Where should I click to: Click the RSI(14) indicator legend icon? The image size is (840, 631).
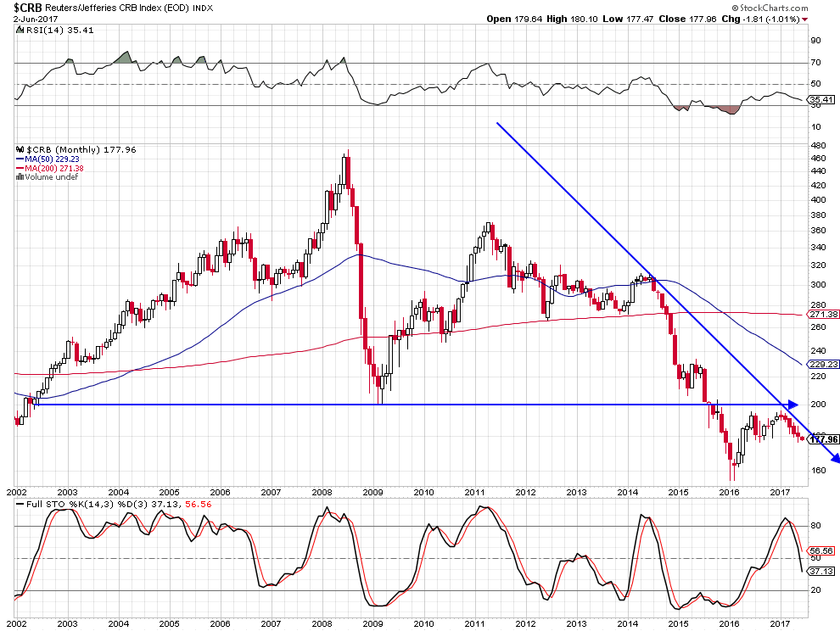click(x=20, y=30)
